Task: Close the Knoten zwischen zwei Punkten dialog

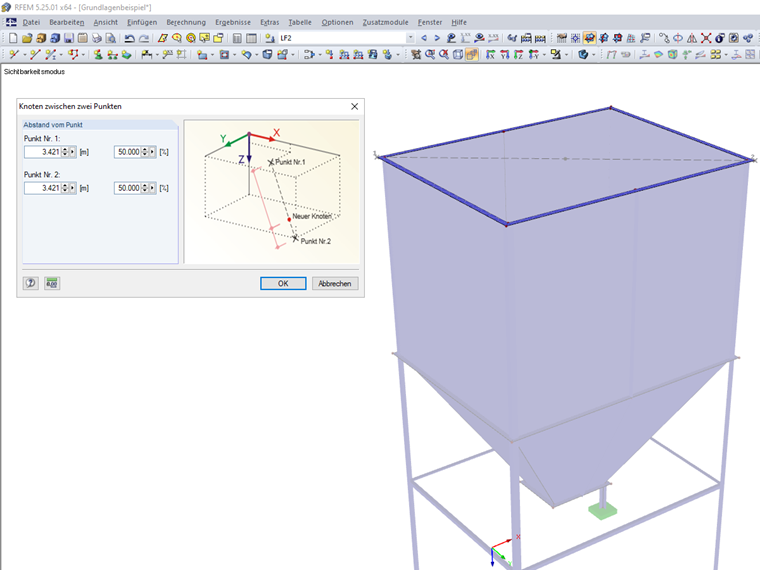Action: [x=354, y=106]
